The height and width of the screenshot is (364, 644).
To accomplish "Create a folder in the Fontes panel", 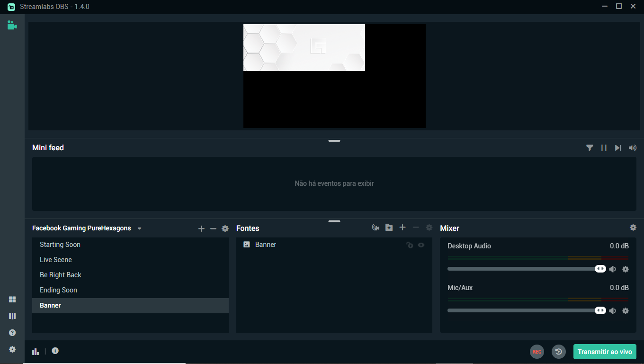I will click(389, 227).
